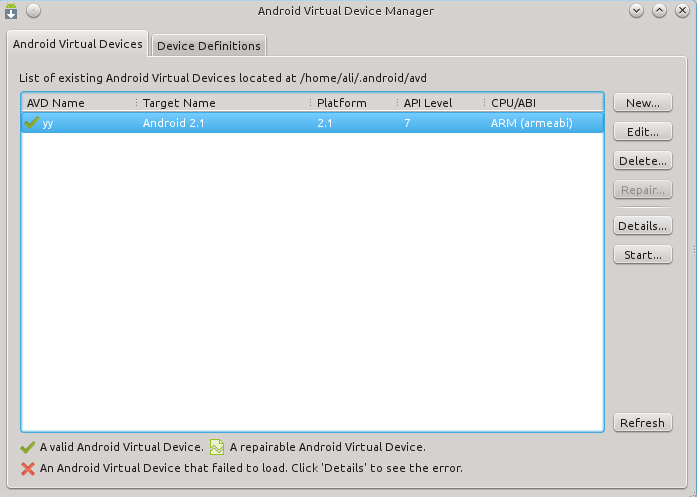Click the round button beside the title bar app icon

tap(33, 11)
